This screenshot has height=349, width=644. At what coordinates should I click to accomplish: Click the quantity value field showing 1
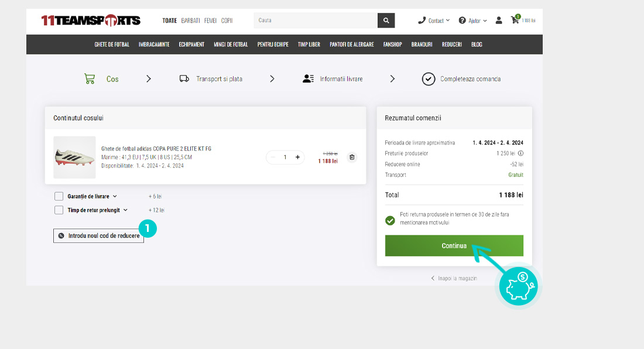click(x=285, y=158)
